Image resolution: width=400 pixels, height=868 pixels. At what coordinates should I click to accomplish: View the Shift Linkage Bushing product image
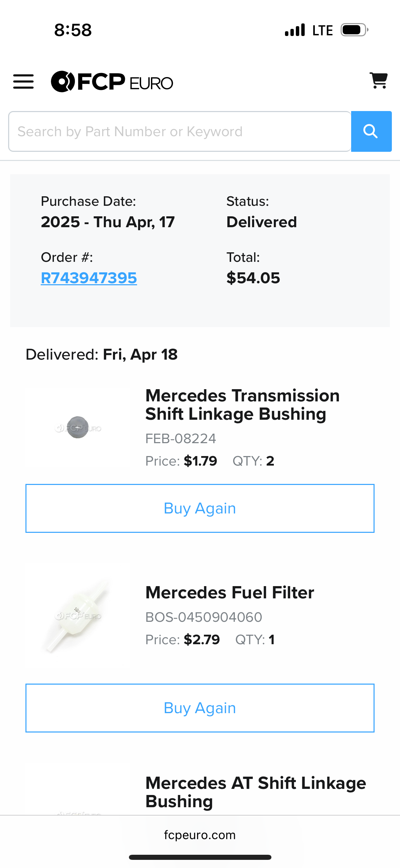click(x=78, y=428)
